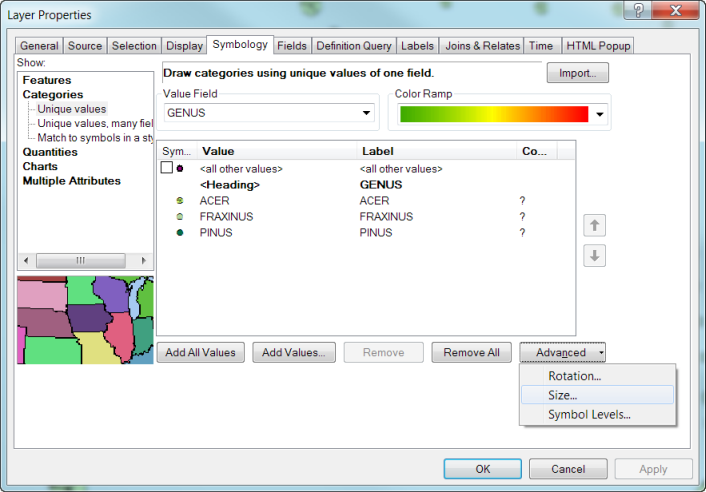The image size is (706, 492).
Task: Open the Time tab
Action: [x=541, y=46]
